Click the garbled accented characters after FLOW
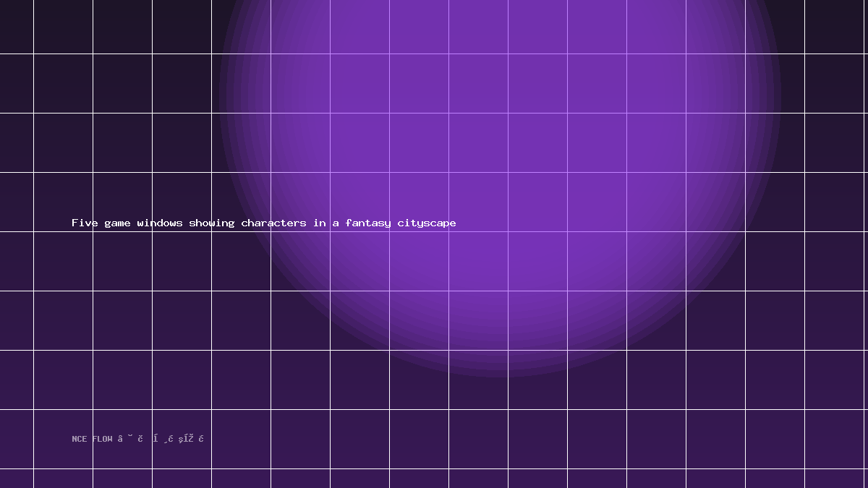The image size is (868, 488). click(161, 438)
